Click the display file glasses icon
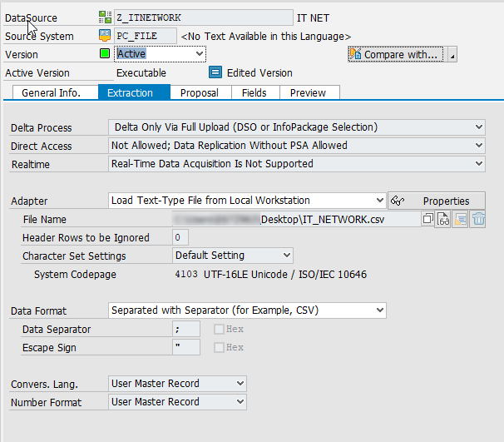 (443, 219)
